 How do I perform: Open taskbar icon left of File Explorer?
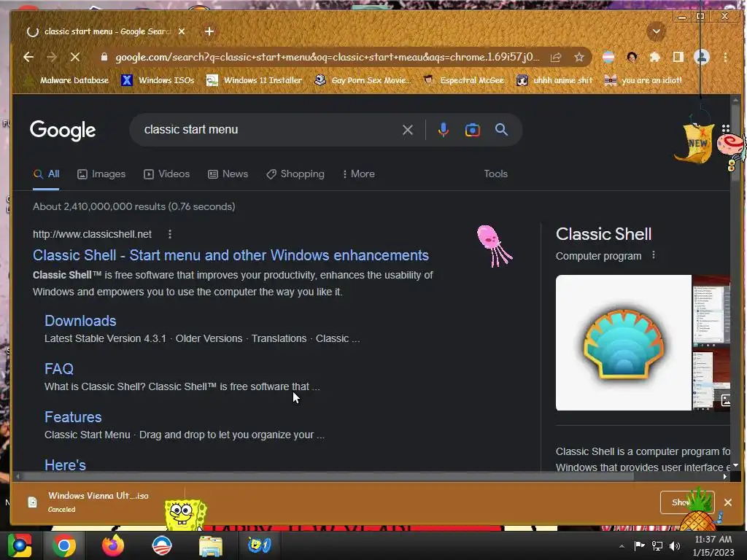pyautogui.click(x=162, y=545)
